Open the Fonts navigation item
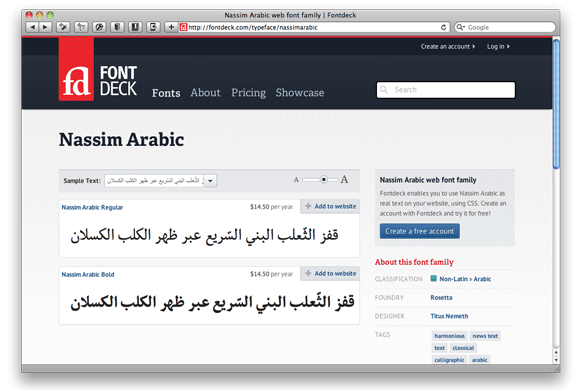 point(166,93)
